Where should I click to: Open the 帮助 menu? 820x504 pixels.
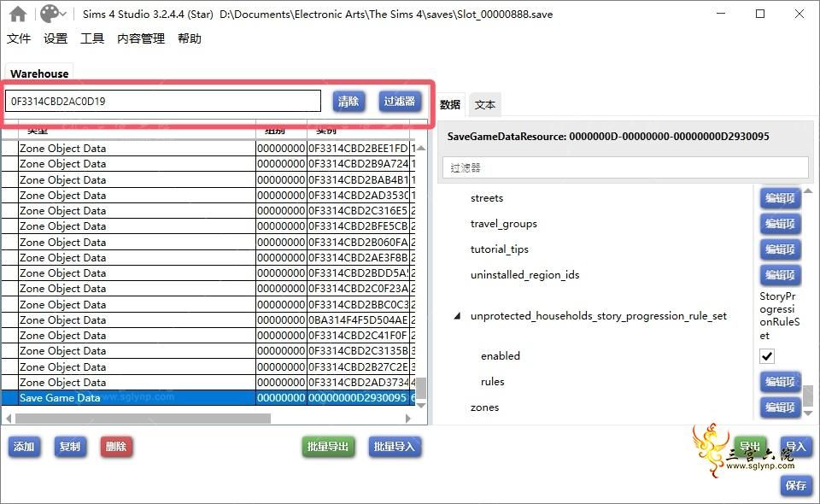pos(190,38)
